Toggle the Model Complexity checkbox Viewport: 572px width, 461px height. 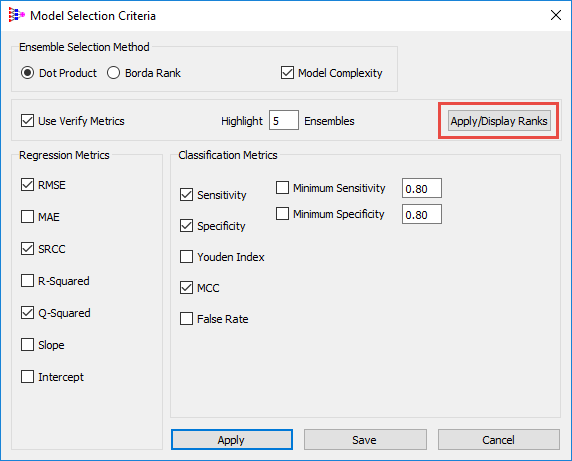pyautogui.click(x=287, y=73)
